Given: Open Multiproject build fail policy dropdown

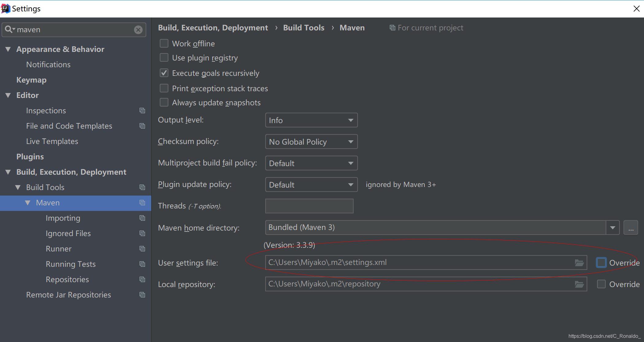Looking at the screenshot, I should point(311,163).
